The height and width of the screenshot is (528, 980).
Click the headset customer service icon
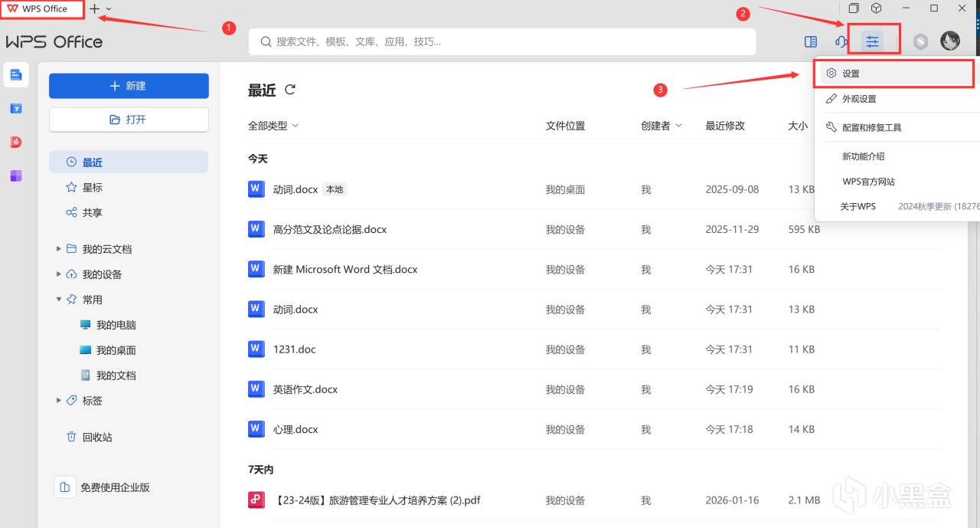pos(841,42)
